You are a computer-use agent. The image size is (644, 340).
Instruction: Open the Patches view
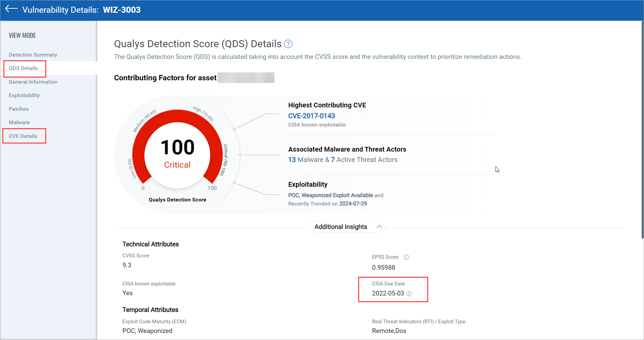pos(18,109)
